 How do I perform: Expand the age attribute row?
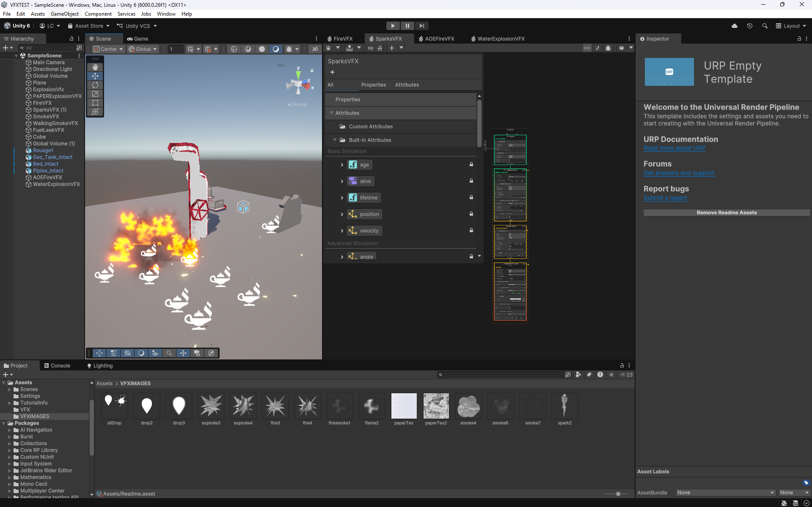pyautogui.click(x=342, y=165)
